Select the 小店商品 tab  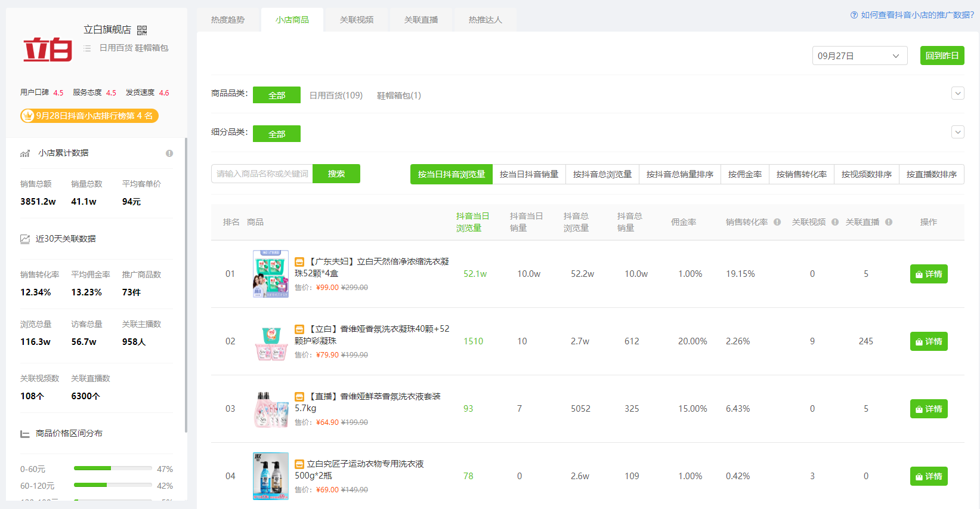tap(292, 20)
